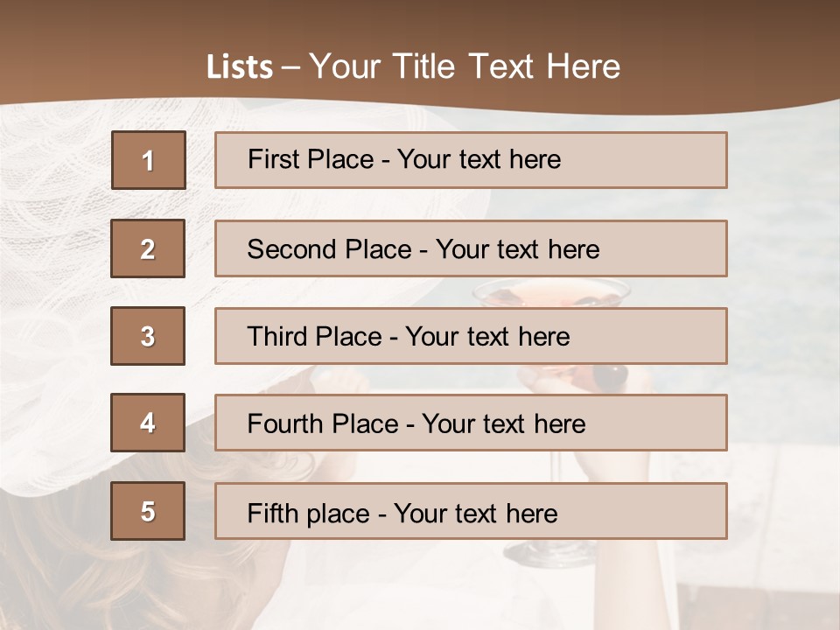
Task: Click the number 1 box
Action: (x=149, y=159)
